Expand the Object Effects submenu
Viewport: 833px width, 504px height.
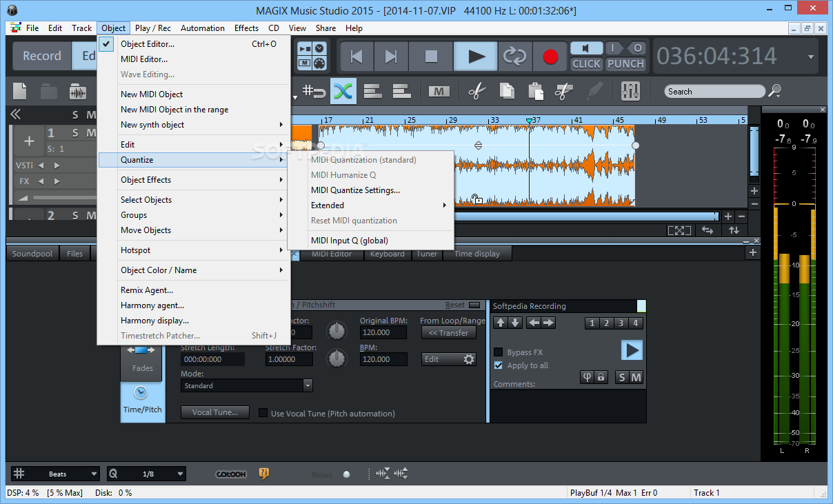(193, 179)
